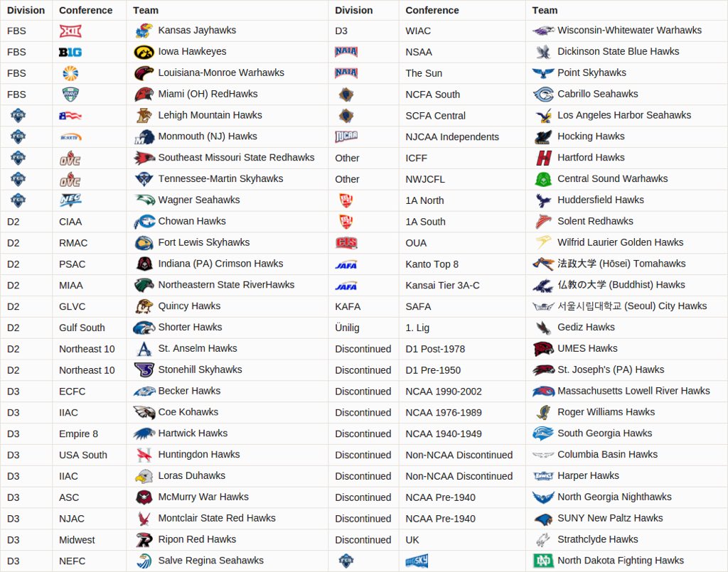This screenshot has height=572, width=728.
Task: Click the North Dakota Fighting Hawks logo
Action: point(543,561)
